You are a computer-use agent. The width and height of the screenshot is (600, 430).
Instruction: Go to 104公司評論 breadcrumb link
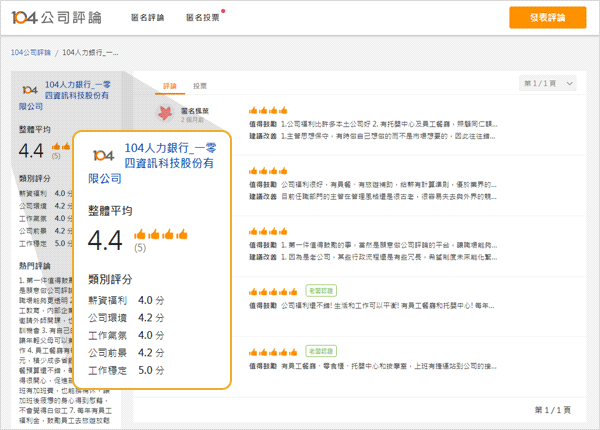click(31, 52)
